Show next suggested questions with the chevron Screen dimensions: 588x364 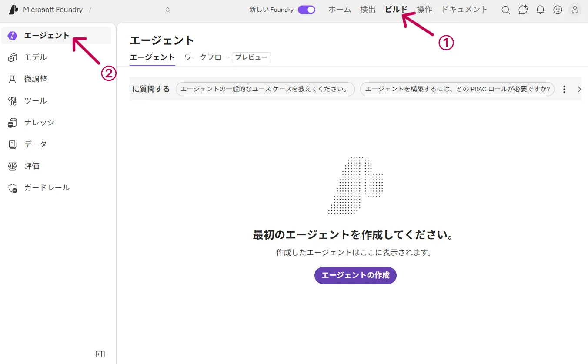click(579, 89)
